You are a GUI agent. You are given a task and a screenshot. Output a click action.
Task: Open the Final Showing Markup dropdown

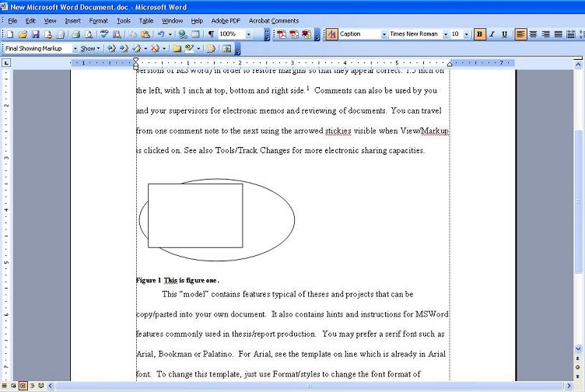pyautogui.click(x=75, y=48)
